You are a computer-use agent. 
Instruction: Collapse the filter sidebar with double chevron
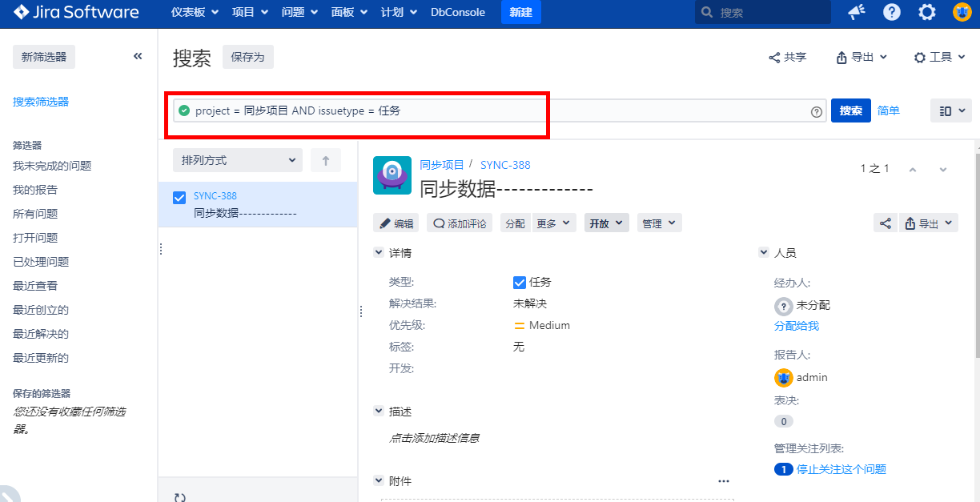pos(138,56)
